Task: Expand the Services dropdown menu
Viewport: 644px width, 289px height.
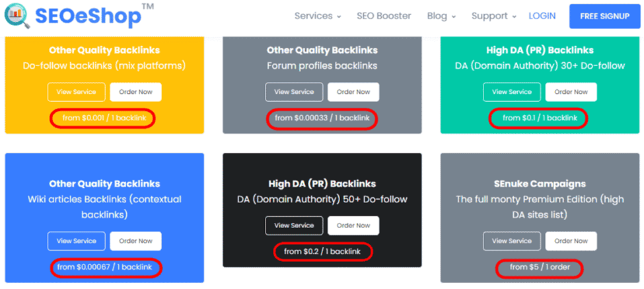Action: tap(317, 16)
